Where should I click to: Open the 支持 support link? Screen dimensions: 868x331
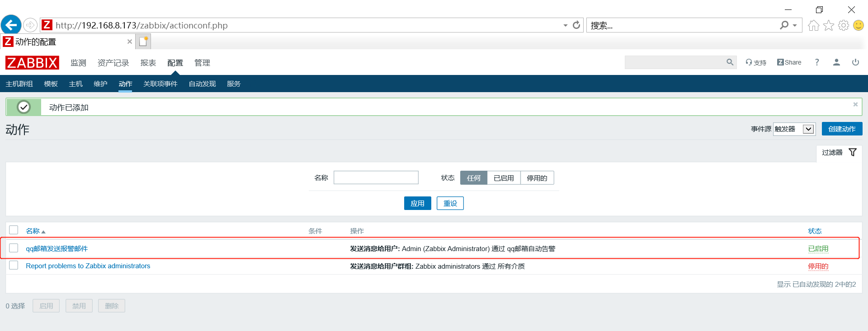[756, 62]
